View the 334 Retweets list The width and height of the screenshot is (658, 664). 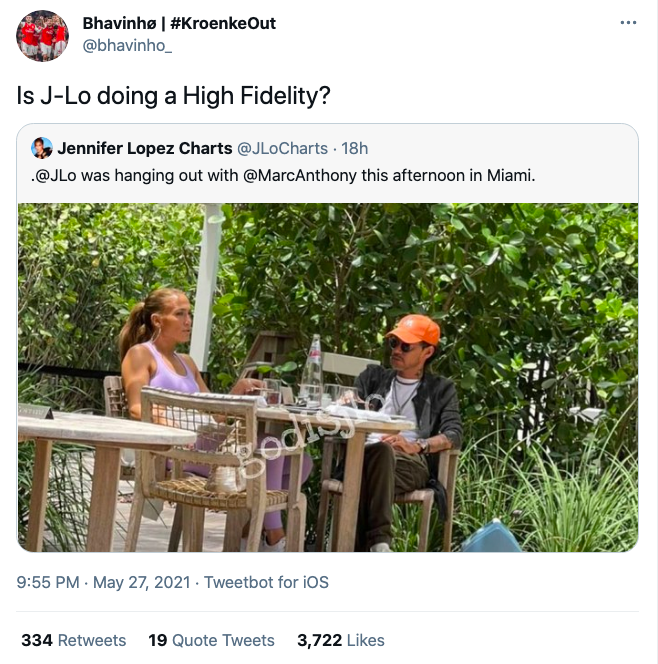pyautogui.click(x=74, y=640)
